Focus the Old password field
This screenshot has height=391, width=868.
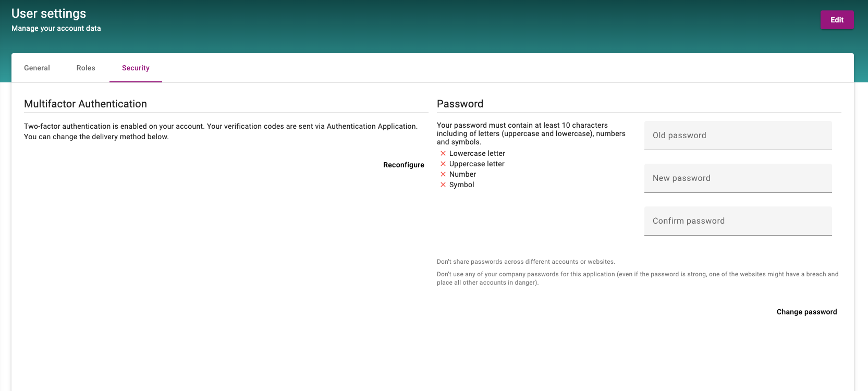click(x=738, y=136)
